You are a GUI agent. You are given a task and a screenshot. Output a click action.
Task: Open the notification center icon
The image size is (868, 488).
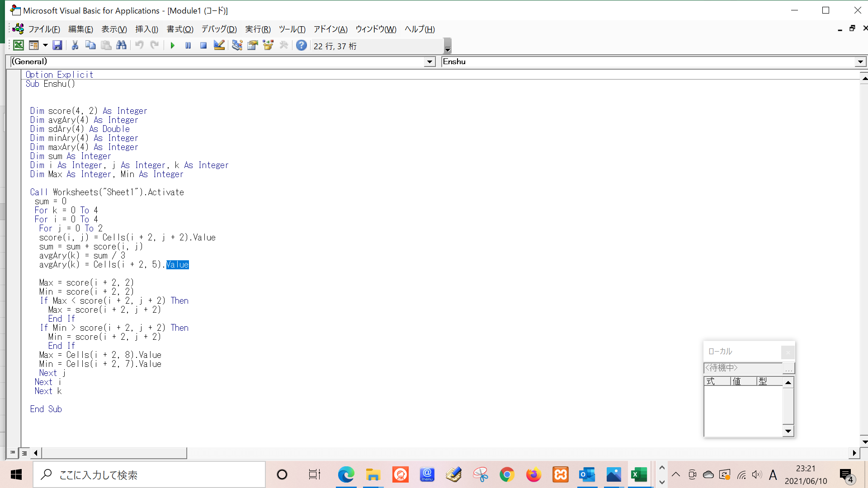click(846, 475)
